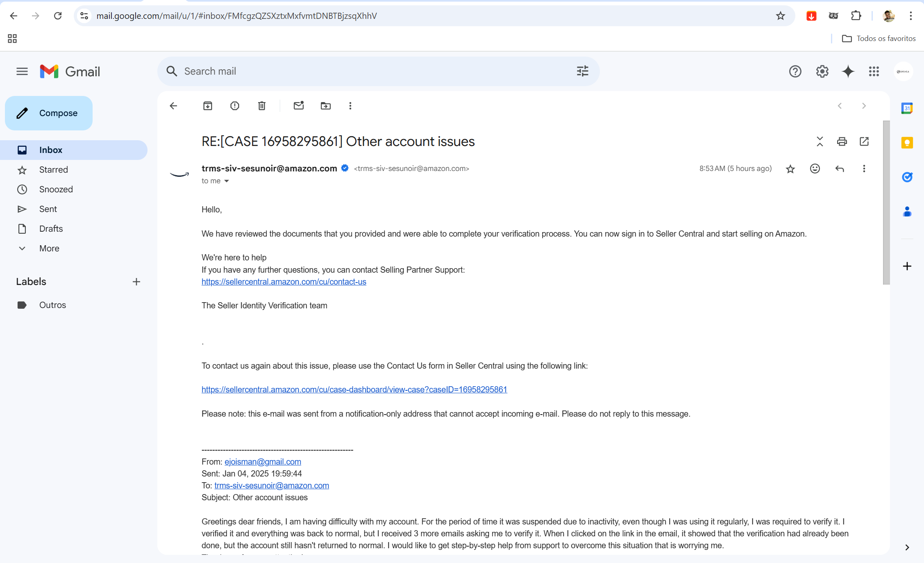Viewport: 924px width, 563px height.
Task: Go back to inbox arrow
Action: [x=173, y=106]
